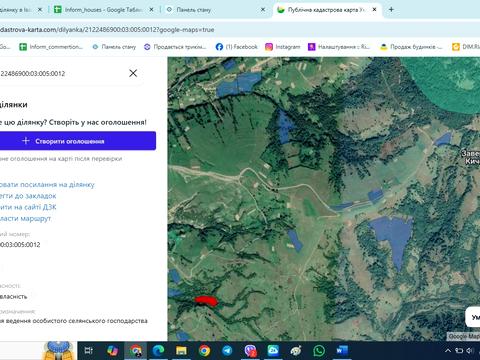Click the large blue parcel polygon on map
Image resolution: width=480 pixels, height=360 pixels.
point(394,239)
